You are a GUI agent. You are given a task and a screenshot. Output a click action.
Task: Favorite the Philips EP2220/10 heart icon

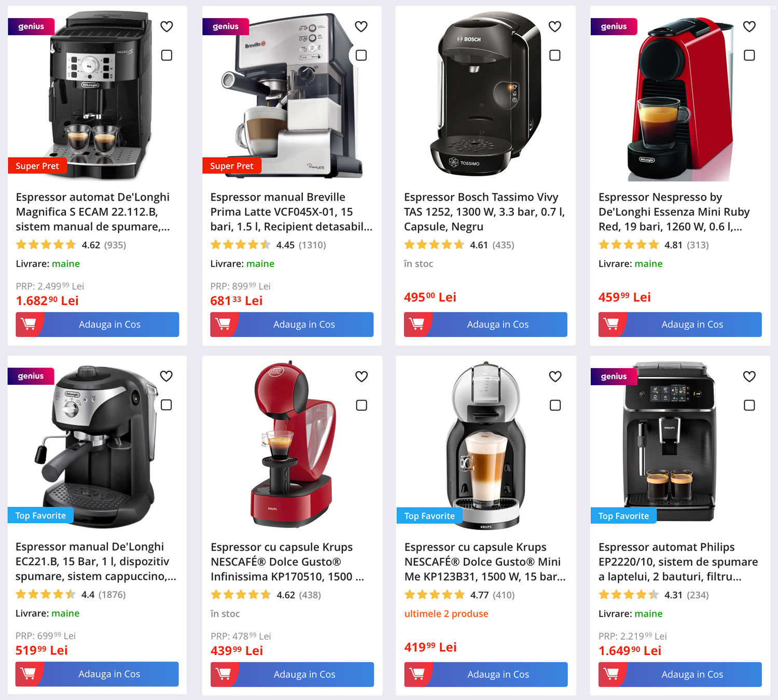point(749,376)
